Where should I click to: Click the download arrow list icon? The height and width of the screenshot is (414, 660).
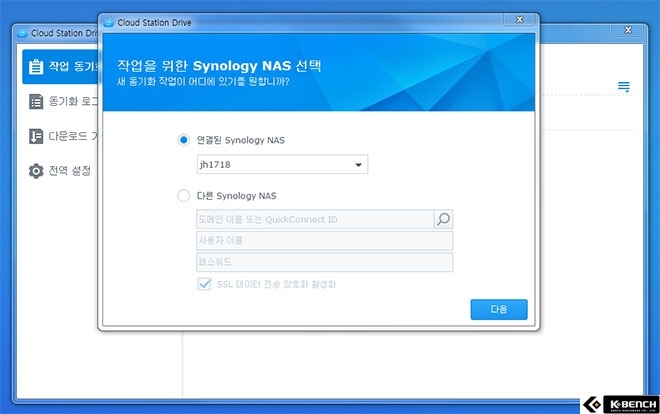coord(36,136)
